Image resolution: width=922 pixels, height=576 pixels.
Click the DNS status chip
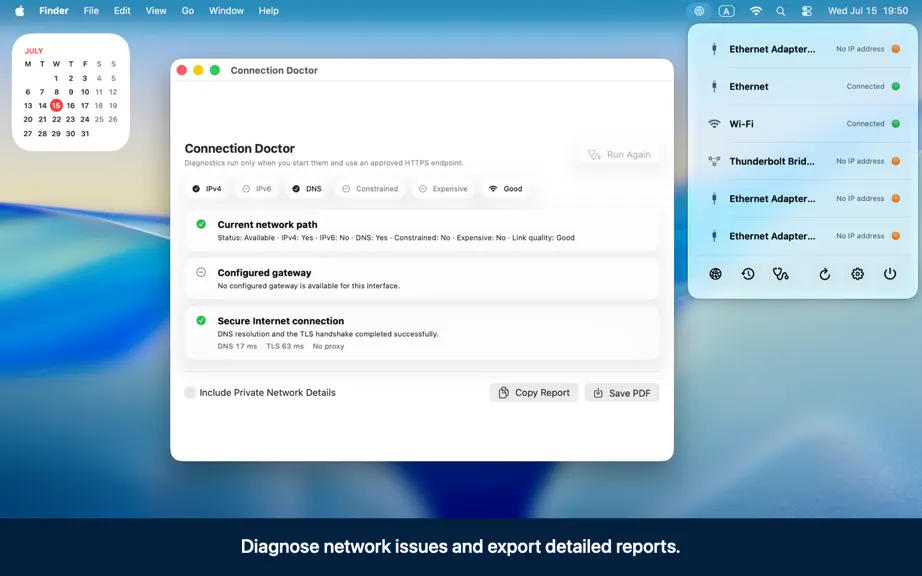pos(307,189)
